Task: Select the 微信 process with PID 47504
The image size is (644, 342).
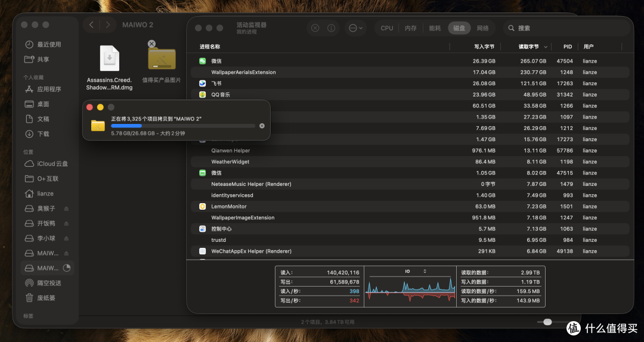Action: pos(410,61)
